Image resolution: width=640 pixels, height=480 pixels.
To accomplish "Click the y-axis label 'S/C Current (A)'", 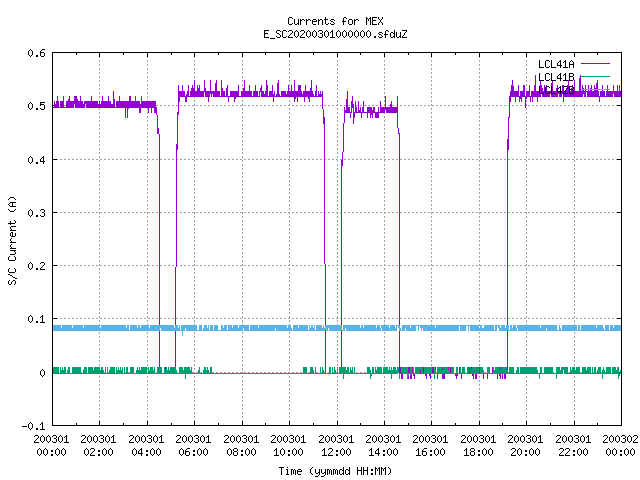I will (x=13, y=241).
